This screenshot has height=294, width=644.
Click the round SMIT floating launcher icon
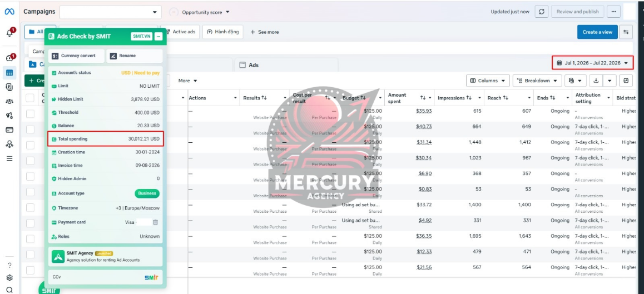[49, 288]
